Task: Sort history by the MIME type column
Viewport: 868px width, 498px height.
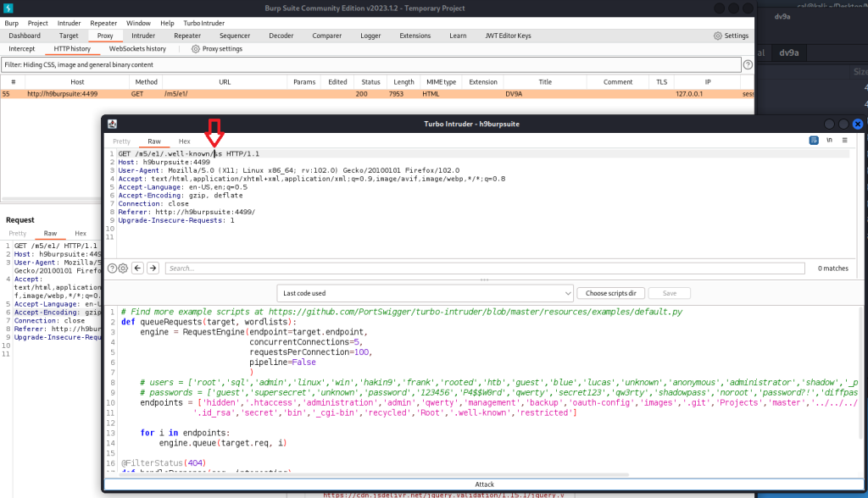Action: pyautogui.click(x=441, y=82)
